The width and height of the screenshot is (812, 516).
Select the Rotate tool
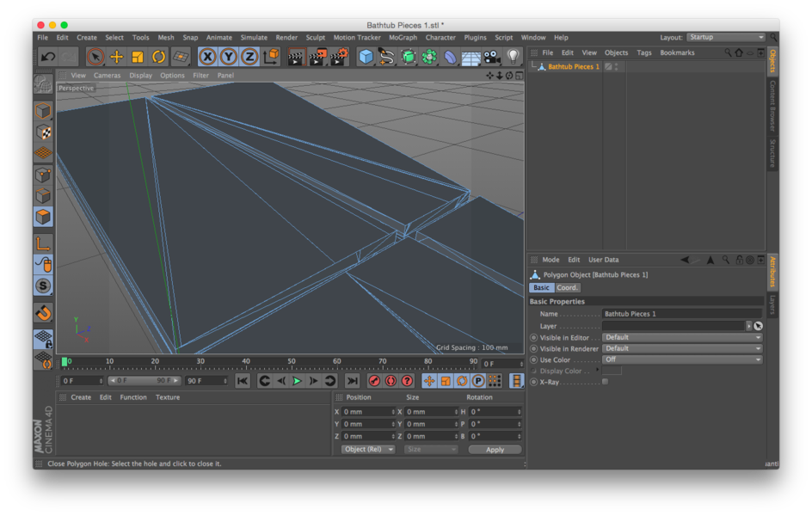pos(158,57)
